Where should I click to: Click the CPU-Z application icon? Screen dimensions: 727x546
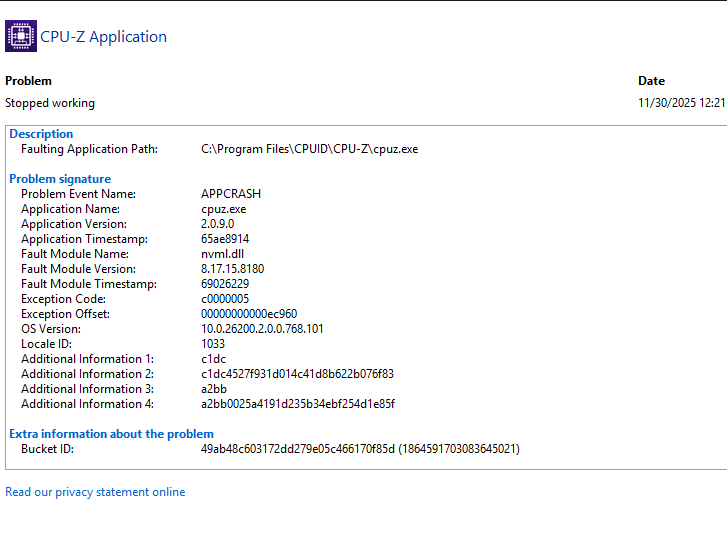[21, 36]
